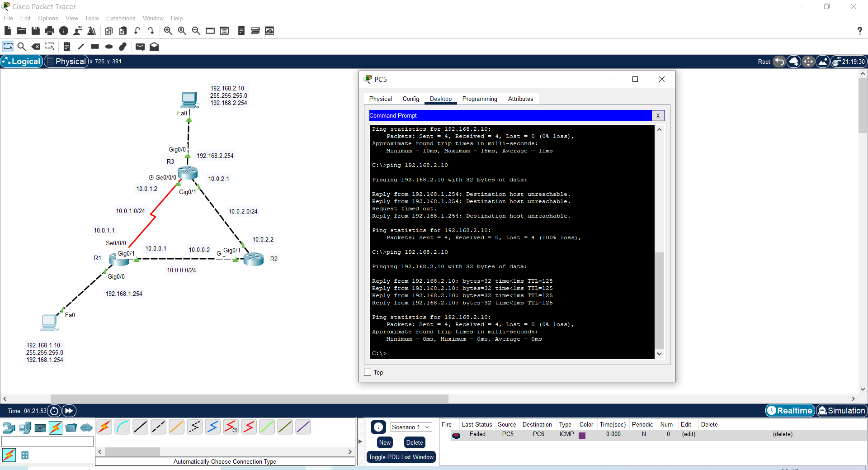Print using the printer toolbar icon
This screenshot has width=868, height=470.
click(x=50, y=31)
